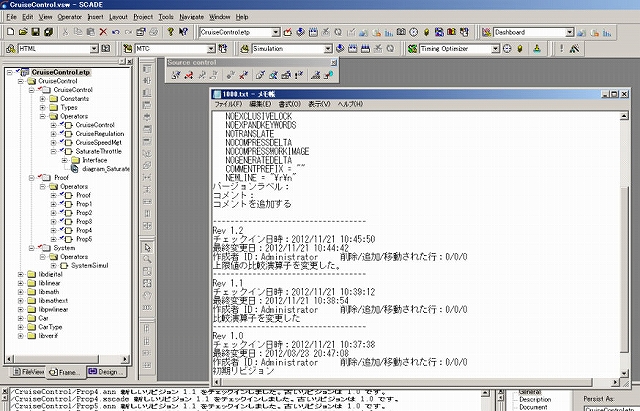Open the Timing Optimizer dropdown arrow

495,49
